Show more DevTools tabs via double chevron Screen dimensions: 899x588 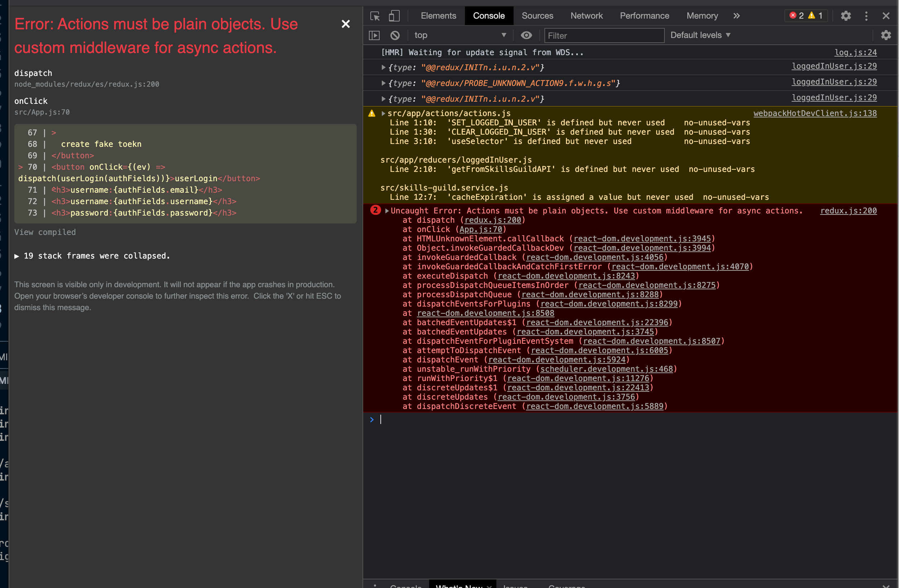[x=736, y=16]
